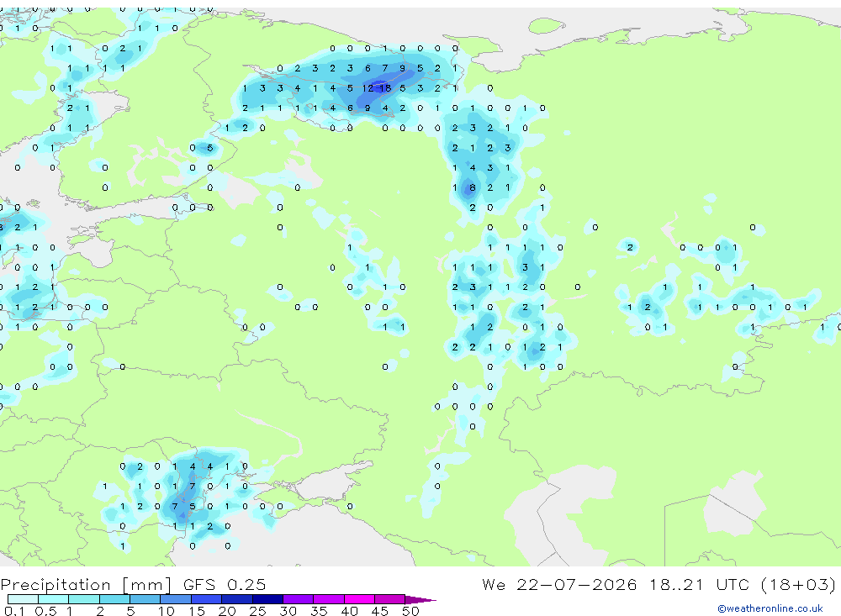Screen dimensions: 841x616
Task: Select the forecast date We 22-07-2026 text
Action: click(559, 584)
